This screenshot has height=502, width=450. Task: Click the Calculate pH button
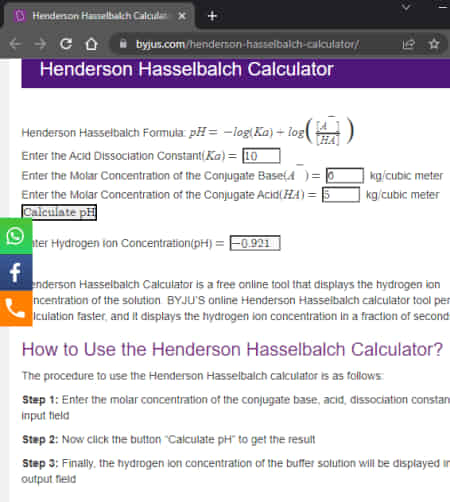click(59, 212)
